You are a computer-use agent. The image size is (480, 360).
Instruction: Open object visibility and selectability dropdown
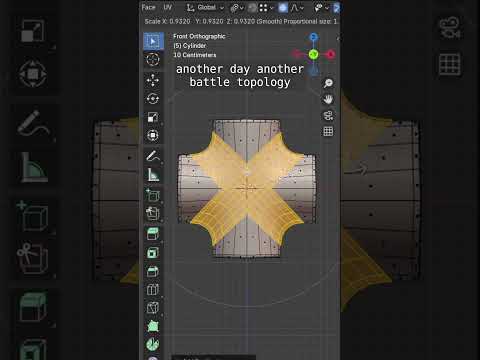(322, 8)
